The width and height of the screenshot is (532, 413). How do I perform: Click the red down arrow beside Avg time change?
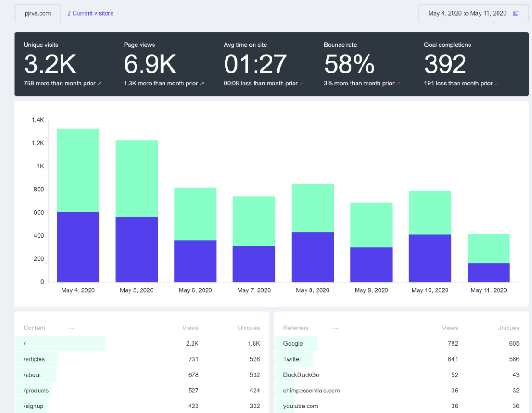(x=302, y=84)
